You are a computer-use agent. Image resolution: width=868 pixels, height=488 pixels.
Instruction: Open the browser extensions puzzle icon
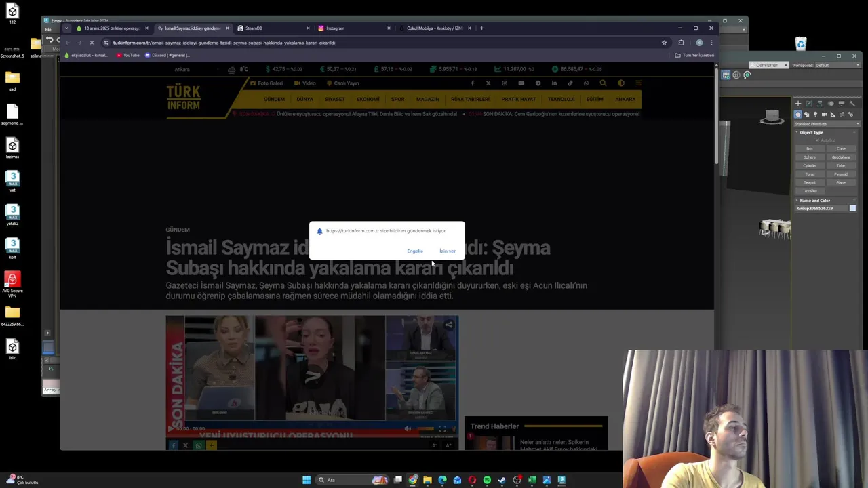tap(681, 43)
